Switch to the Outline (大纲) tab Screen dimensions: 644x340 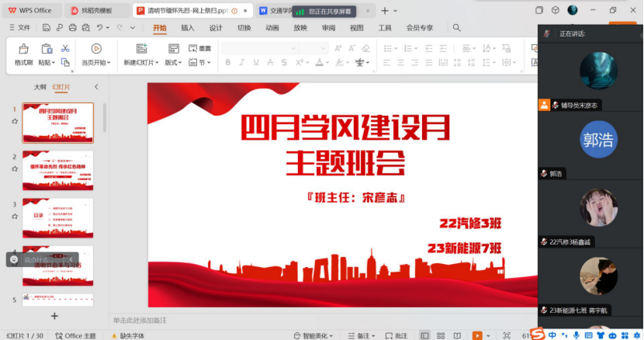[x=40, y=87]
